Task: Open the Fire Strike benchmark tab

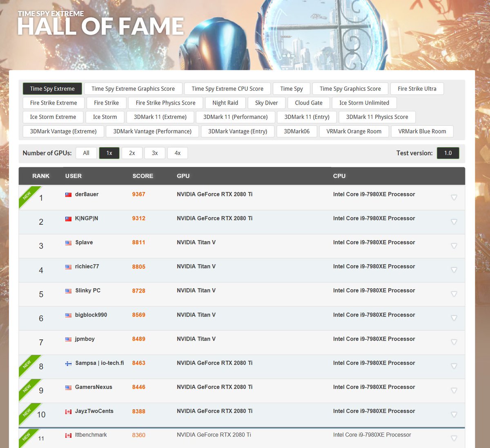Action: [x=106, y=103]
